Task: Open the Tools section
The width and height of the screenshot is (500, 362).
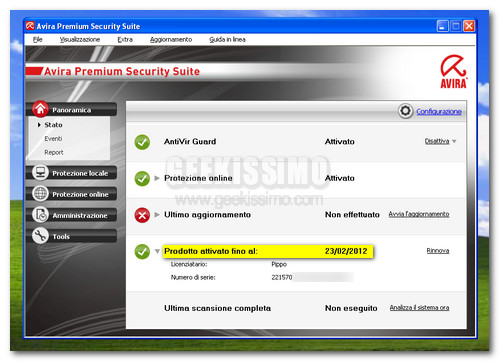Action: pyautogui.click(x=61, y=236)
